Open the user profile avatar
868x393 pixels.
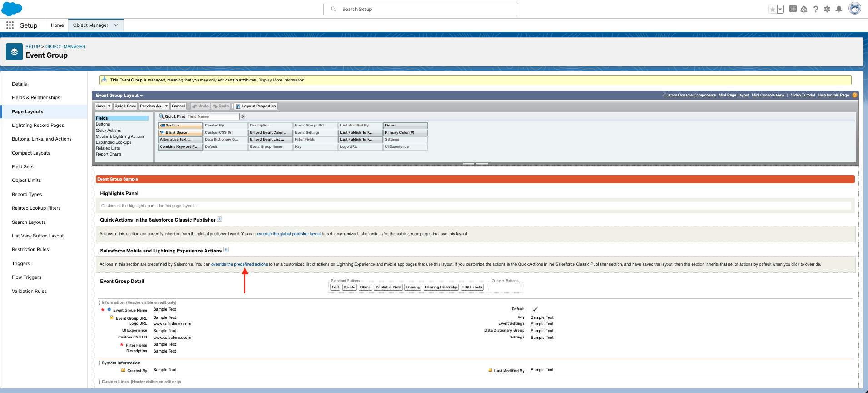click(x=855, y=9)
